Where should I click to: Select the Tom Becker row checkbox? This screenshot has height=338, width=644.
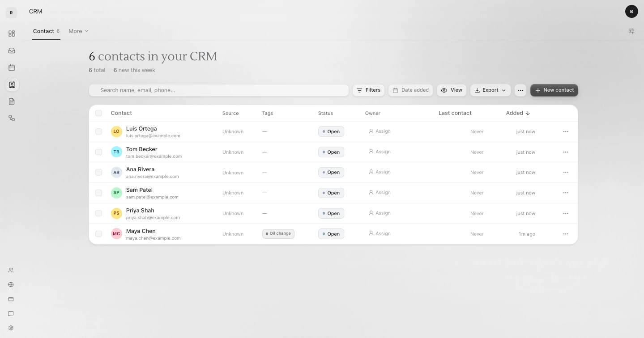(x=98, y=152)
